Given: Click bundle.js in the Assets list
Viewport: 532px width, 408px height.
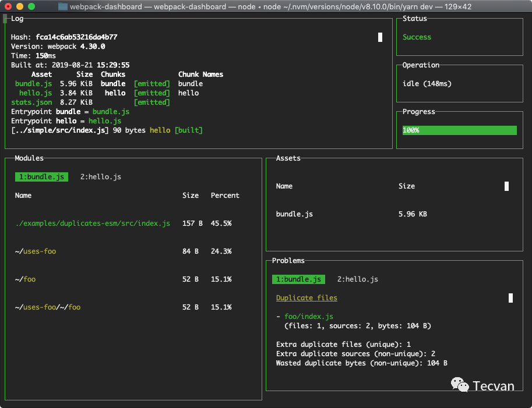Looking at the screenshot, I should [294, 214].
